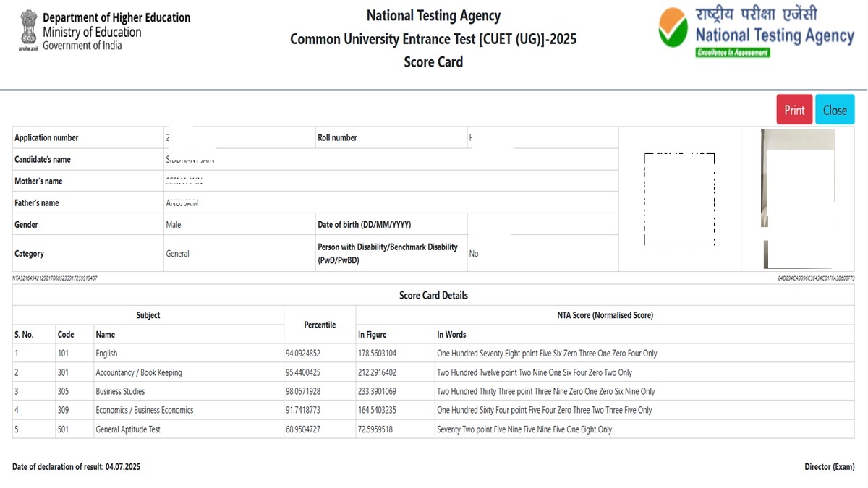Screen dimensions: 868x488
Task: Select the Economics / Business Economics row
Action: coord(145,410)
